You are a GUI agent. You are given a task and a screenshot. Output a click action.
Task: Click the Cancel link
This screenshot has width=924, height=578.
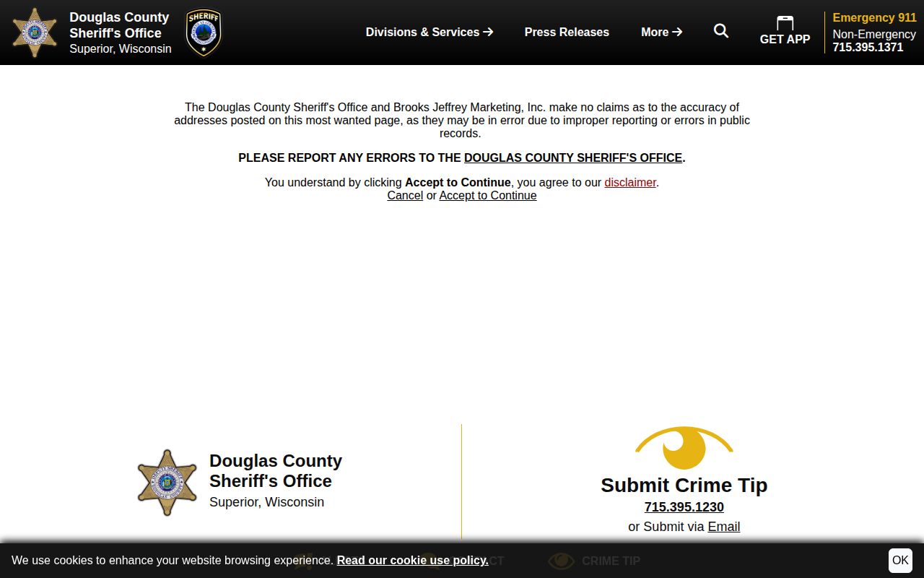405,195
